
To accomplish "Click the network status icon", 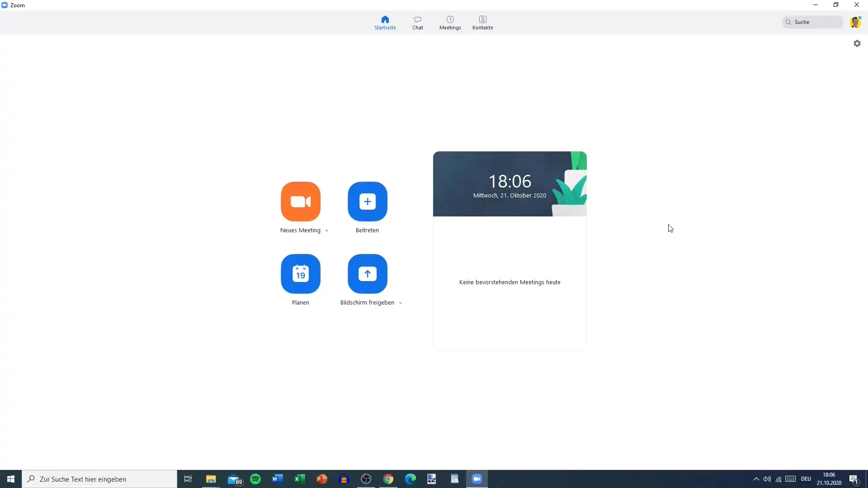I will 779,479.
